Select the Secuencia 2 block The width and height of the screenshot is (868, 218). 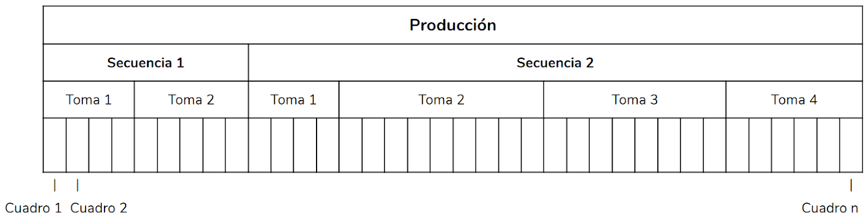(555, 62)
